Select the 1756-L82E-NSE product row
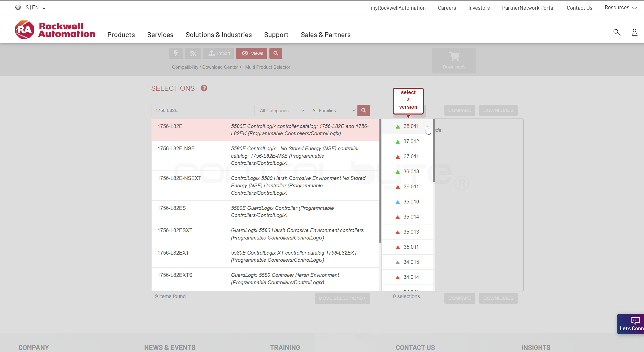644x352 pixels. (265, 156)
